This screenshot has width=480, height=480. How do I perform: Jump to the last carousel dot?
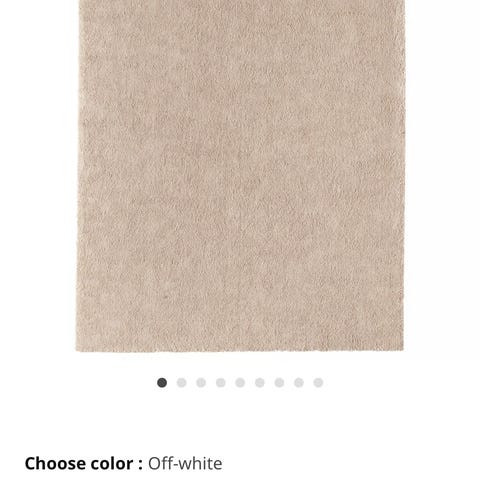(x=318, y=383)
